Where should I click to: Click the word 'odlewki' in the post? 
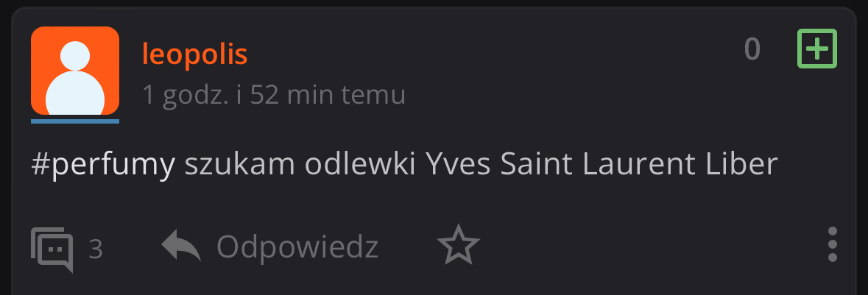click(x=360, y=163)
